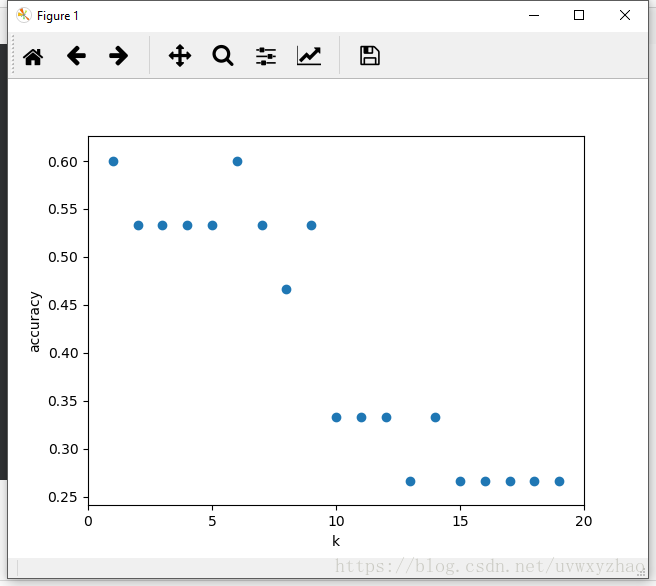Click the x-axis tick label 15
The image size is (656, 586).
(x=460, y=521)
